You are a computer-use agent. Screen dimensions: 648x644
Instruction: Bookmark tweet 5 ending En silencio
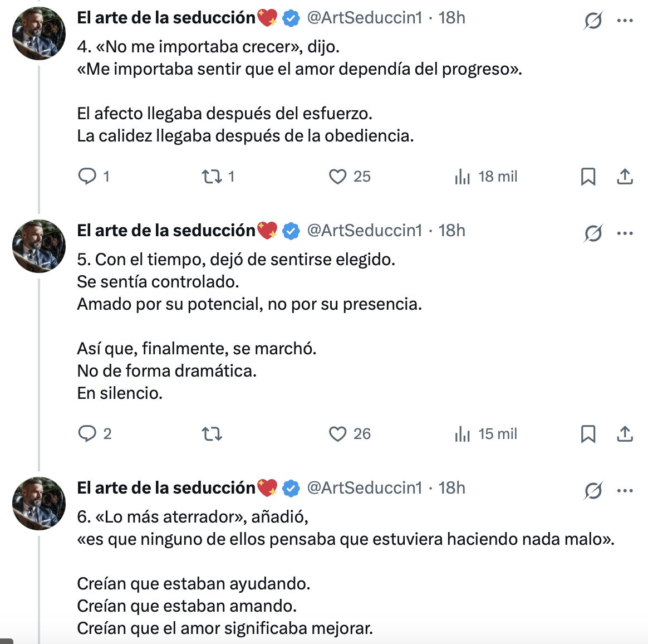pyautogui.click(x=588, y=433)
